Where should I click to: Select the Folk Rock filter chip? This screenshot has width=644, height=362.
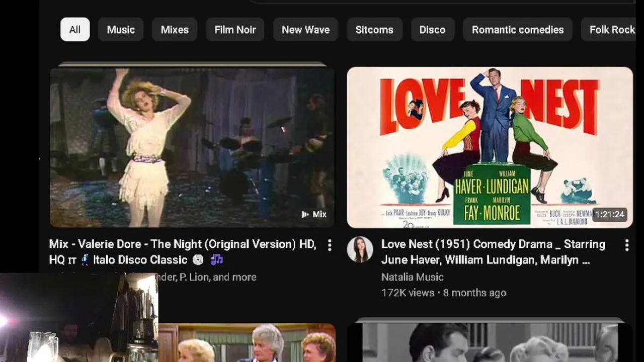(609, 30)
